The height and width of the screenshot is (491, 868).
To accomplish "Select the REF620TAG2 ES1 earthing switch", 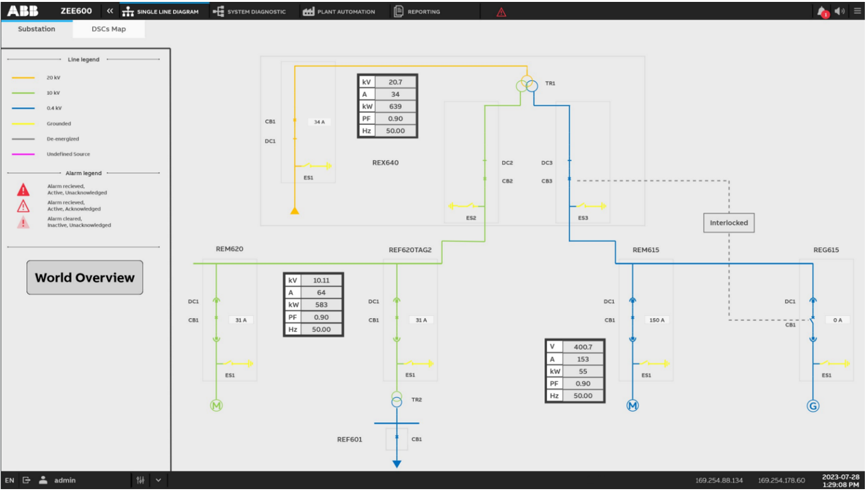I will coord(415,364).
